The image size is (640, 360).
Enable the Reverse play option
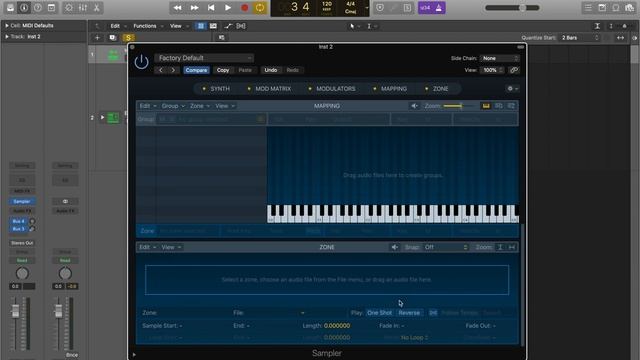coord(409,313)
